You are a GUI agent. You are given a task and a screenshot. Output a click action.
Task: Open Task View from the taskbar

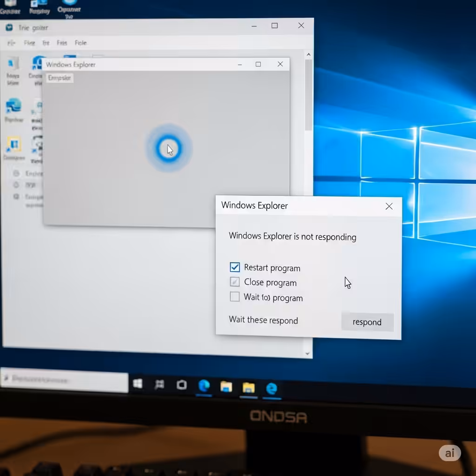[x=159, y=384]
